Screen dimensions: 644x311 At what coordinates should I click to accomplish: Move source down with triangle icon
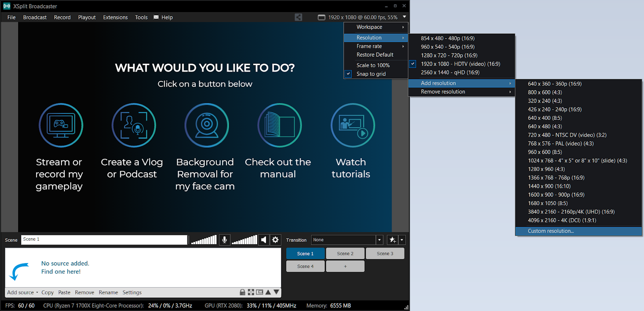276,292
